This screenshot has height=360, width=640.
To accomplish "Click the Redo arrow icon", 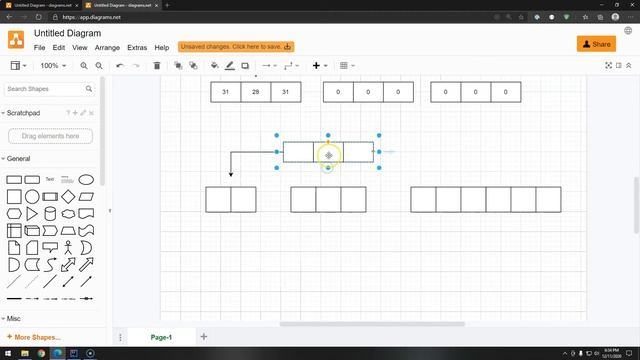I will click(x=136, y=66).
